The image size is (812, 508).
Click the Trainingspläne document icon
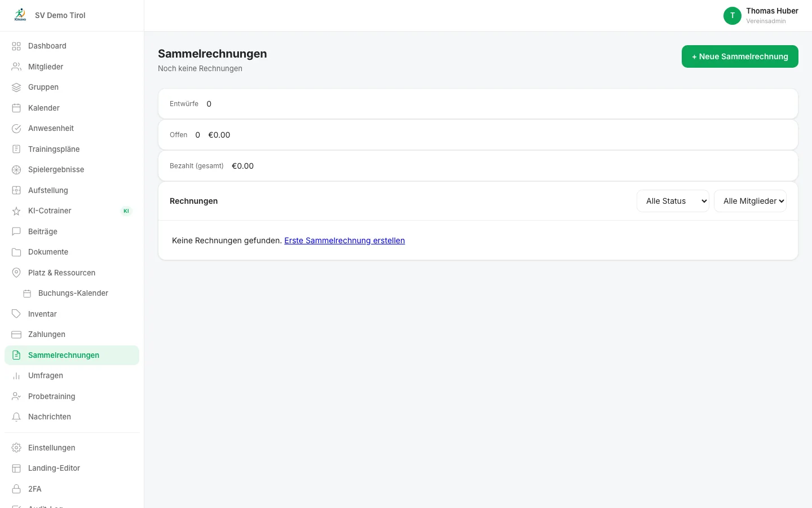pyautogui.click(x=16, y=149)
